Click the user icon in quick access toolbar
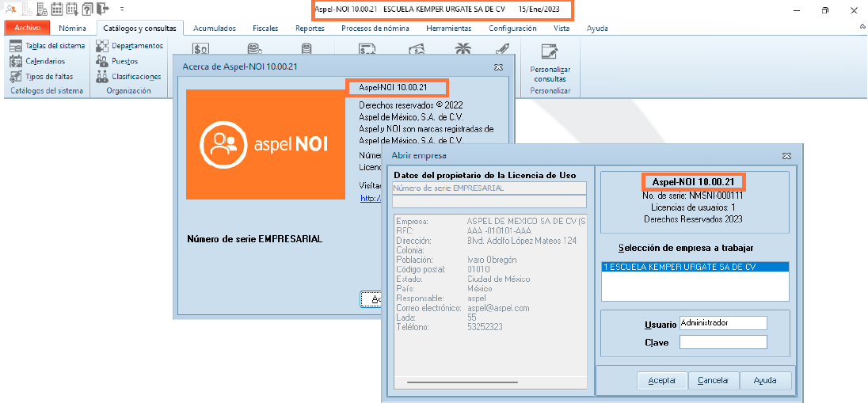868x403 pixels. pos(10,9)
